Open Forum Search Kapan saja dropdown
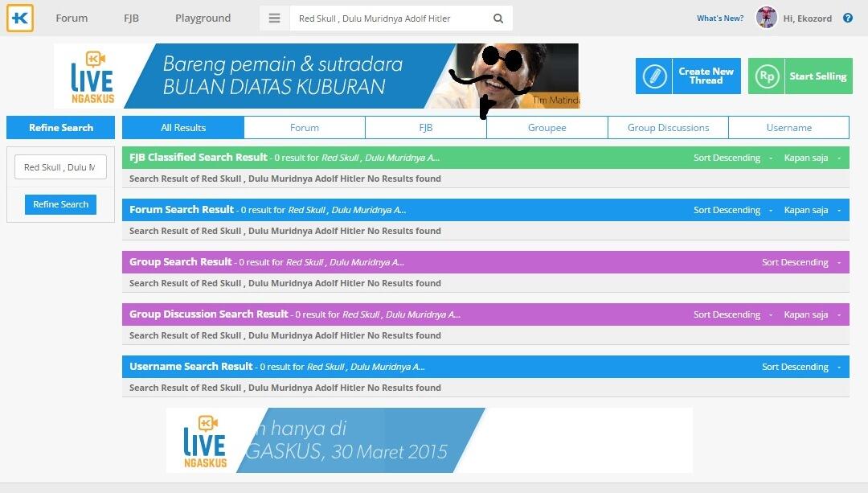Image resolution: width=868 pixels, height=493 pixels. 812,210
